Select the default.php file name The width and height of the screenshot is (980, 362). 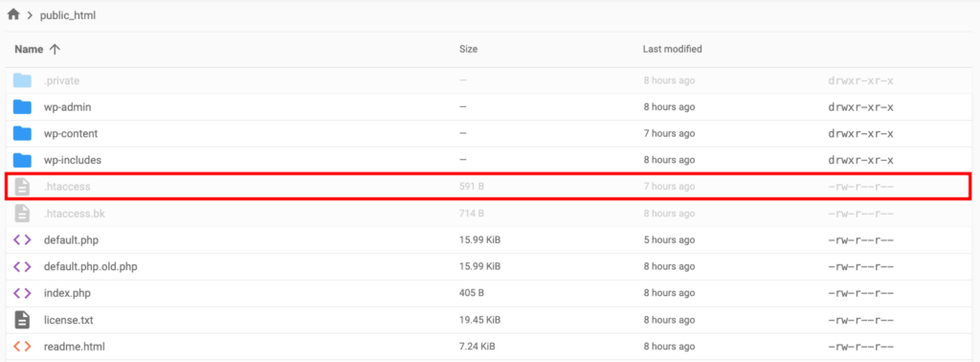tap(71, 240)
